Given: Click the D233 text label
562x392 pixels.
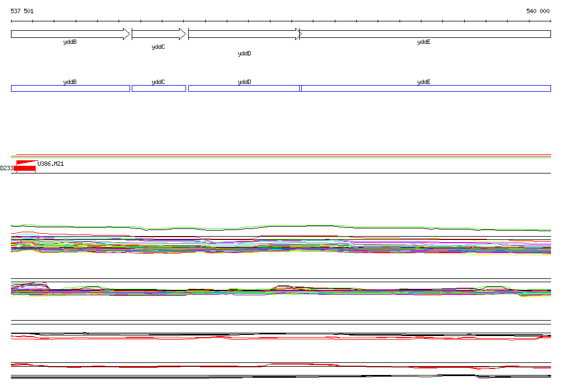Looking at the screenshot, I should coord(7,168).
